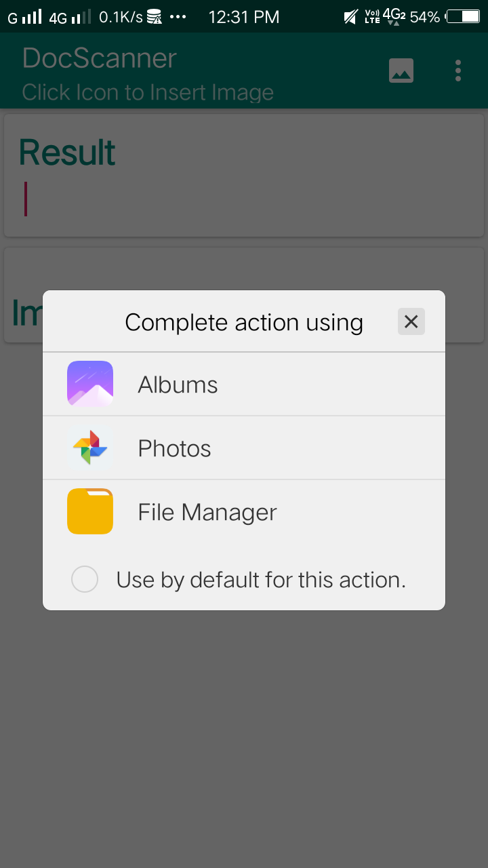The image size is (488, 868).
Task: Tap "Click Icon to Insert Image" text
Action: [148, 92]
